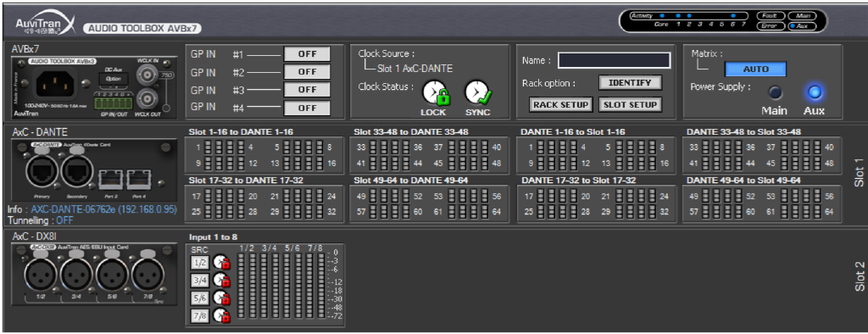Click the unlocked clock icon beside SRC 7/8

pos(221,315)
